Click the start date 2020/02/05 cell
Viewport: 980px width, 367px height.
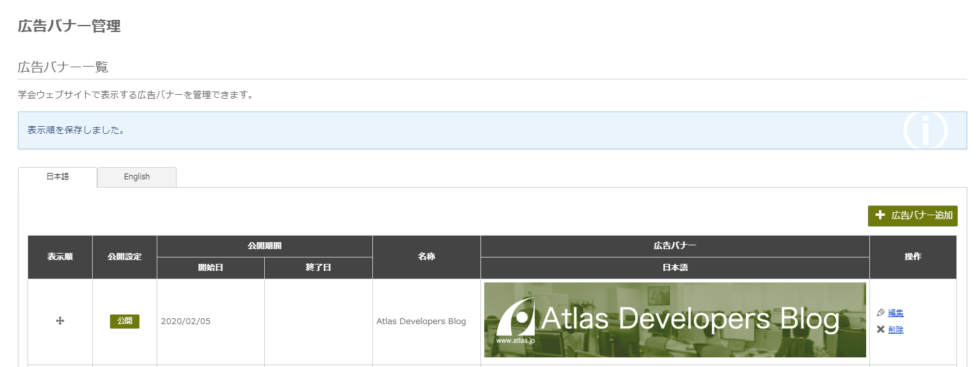tap(210, 321)
